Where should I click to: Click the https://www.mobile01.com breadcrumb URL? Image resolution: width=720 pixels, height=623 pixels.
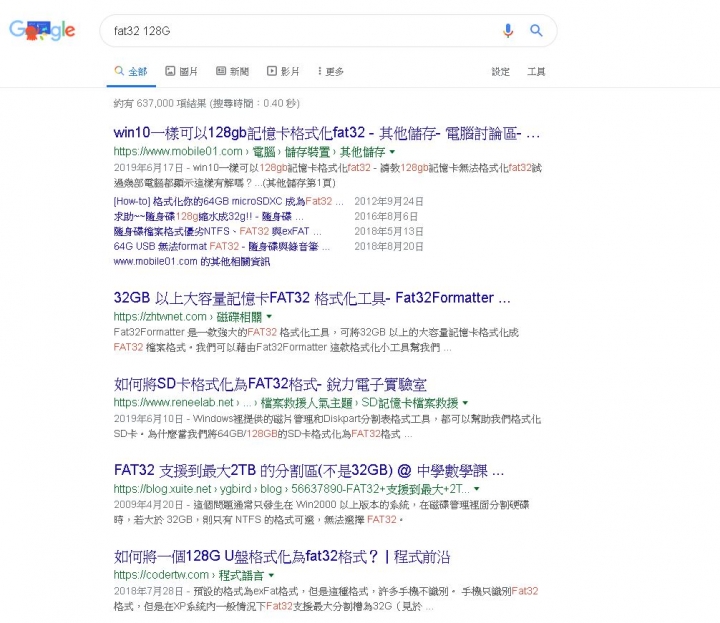(178, 152)
